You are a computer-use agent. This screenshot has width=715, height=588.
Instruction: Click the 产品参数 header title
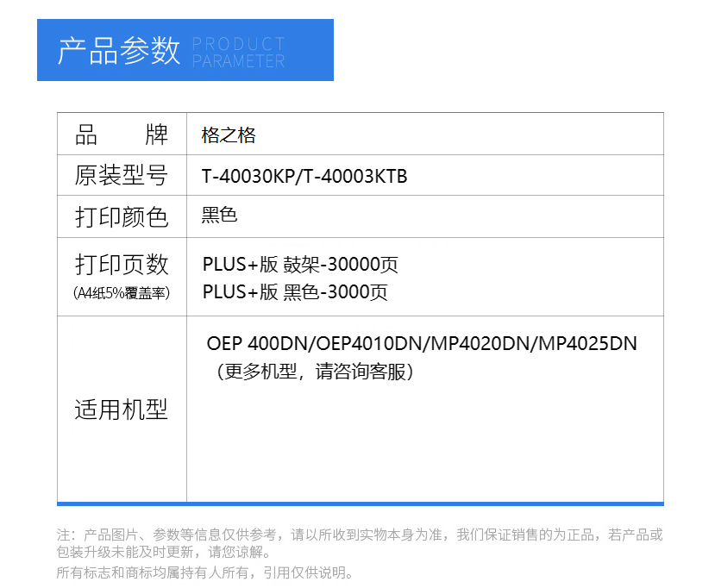[119, 51]
